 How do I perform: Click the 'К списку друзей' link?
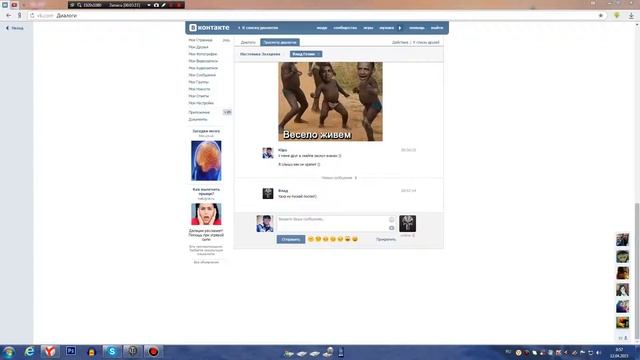tap(426, 42)
